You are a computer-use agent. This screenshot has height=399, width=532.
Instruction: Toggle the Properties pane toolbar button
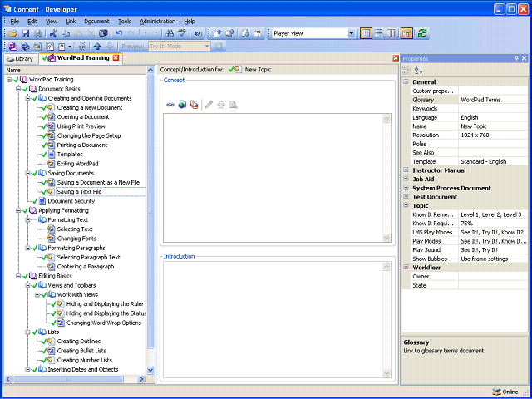pyautogui.click(x=406, y=33)
